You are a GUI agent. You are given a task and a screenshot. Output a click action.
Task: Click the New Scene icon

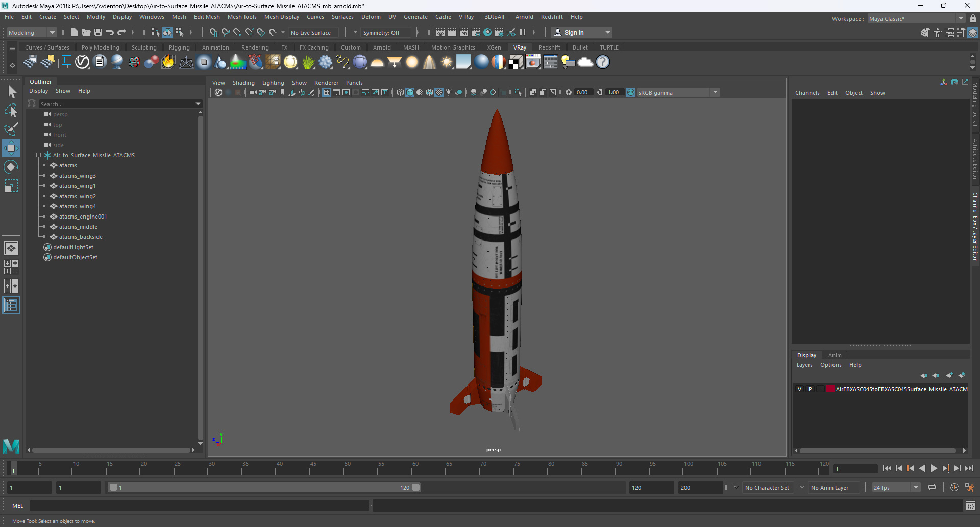[x=74, y=32]
